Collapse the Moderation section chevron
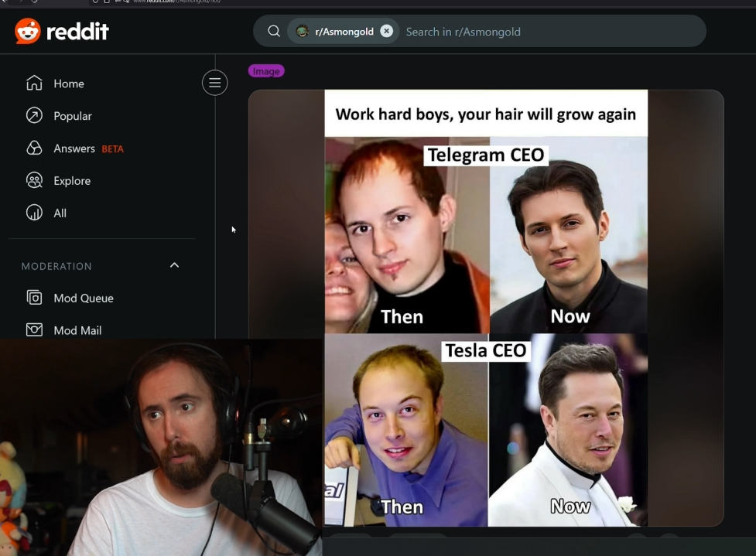This screenshot has width=756, height=556. point(175,265)
